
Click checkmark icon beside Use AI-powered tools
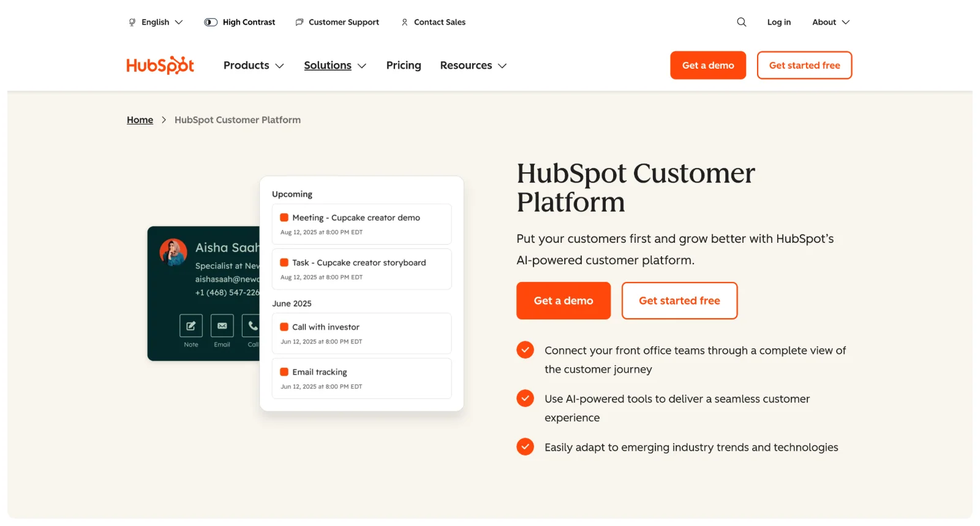[x=525, y=398]
